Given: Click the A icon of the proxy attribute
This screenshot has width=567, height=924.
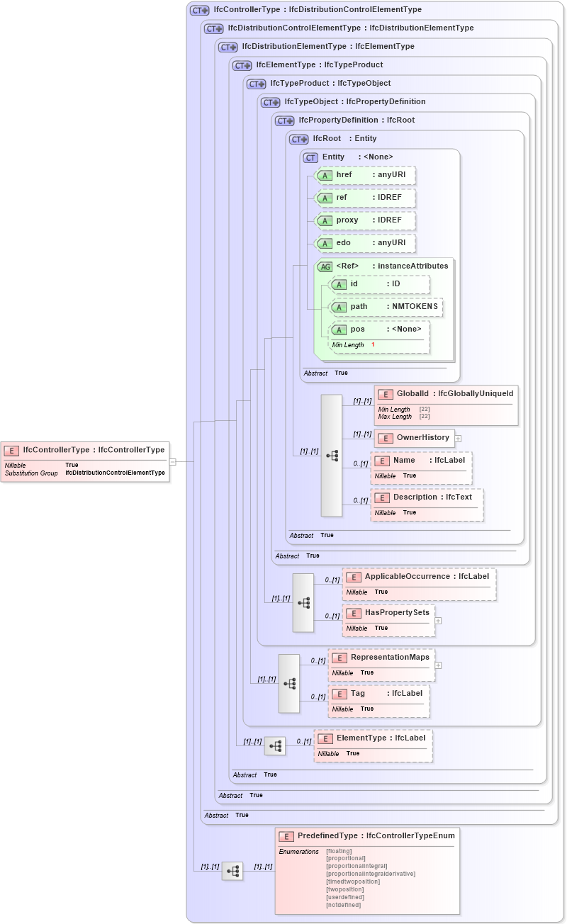Looking at the screenshot, I should coord(326,220).
